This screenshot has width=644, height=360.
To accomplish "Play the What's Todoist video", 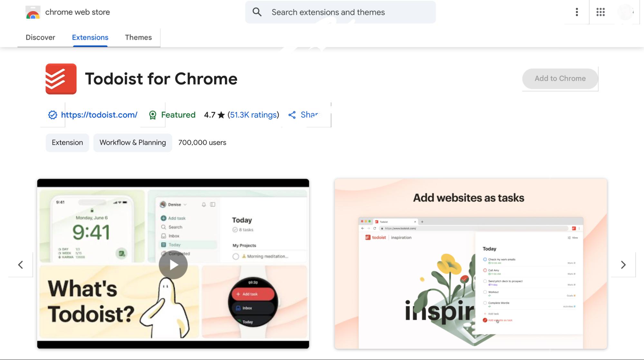I will point(173,265).
